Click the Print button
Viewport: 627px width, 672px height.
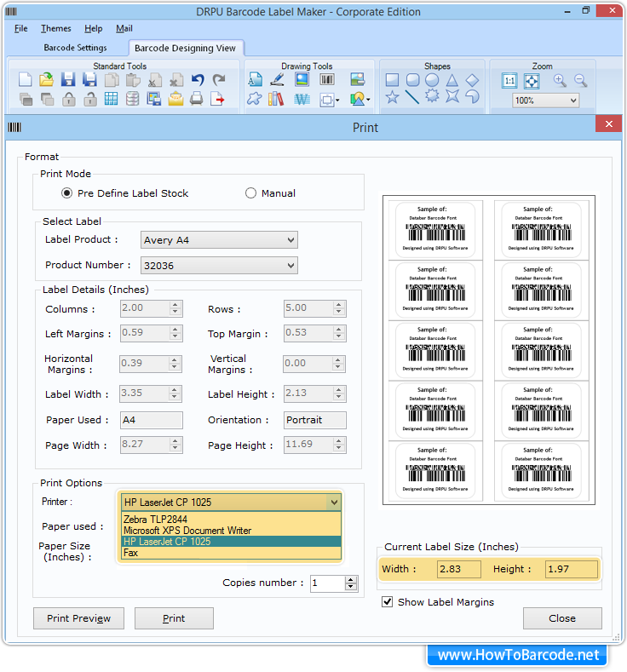(174, 618)
